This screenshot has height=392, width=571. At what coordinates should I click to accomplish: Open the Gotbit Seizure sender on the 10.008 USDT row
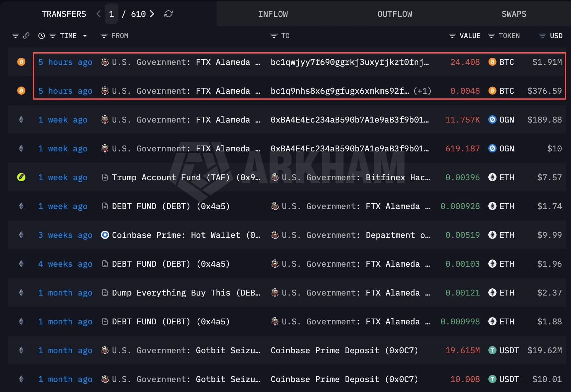186,379
